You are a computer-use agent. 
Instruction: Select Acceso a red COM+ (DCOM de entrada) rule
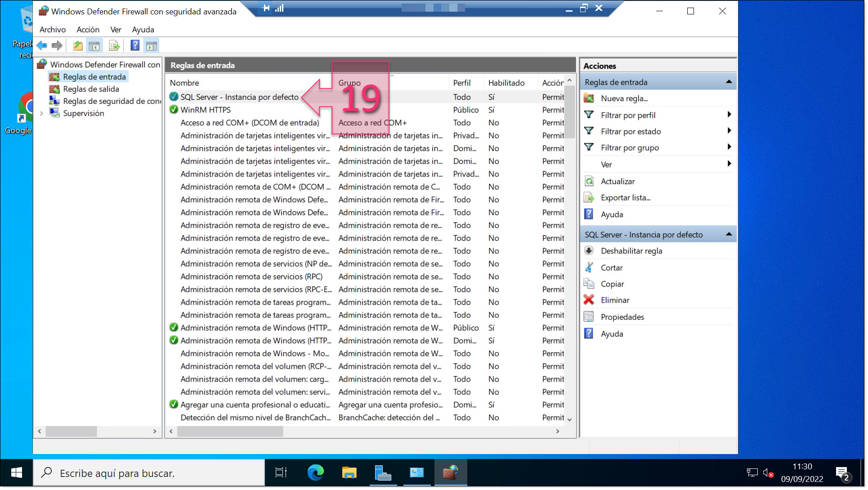(x=250, y=123)
